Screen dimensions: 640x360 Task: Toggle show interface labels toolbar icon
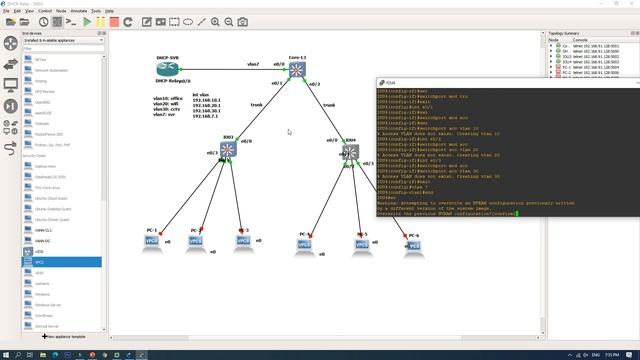pos(58,22)
